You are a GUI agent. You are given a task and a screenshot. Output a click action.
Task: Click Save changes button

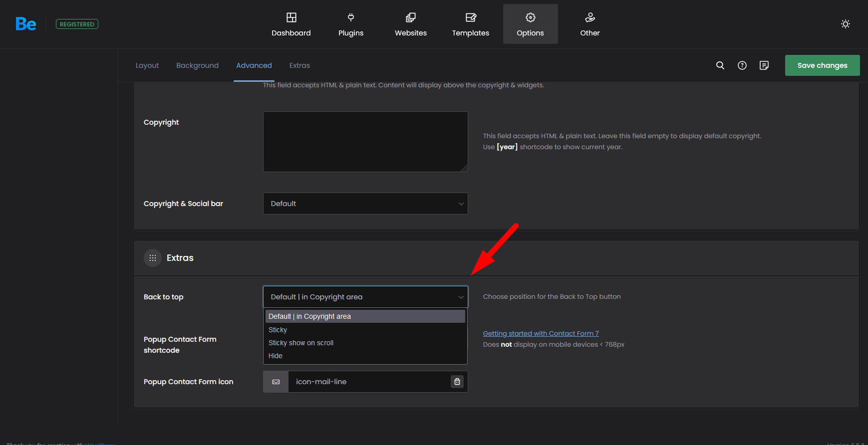pyautogui.click(x=822, y=65)
